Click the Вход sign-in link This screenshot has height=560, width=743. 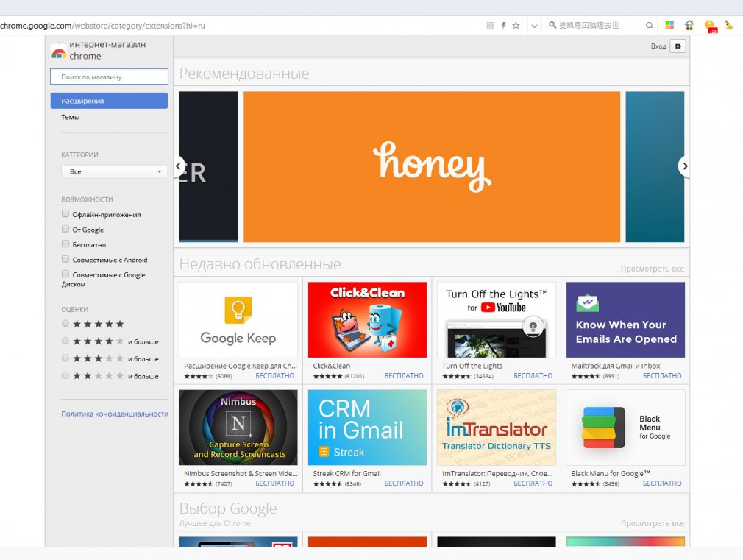[658, 46]
